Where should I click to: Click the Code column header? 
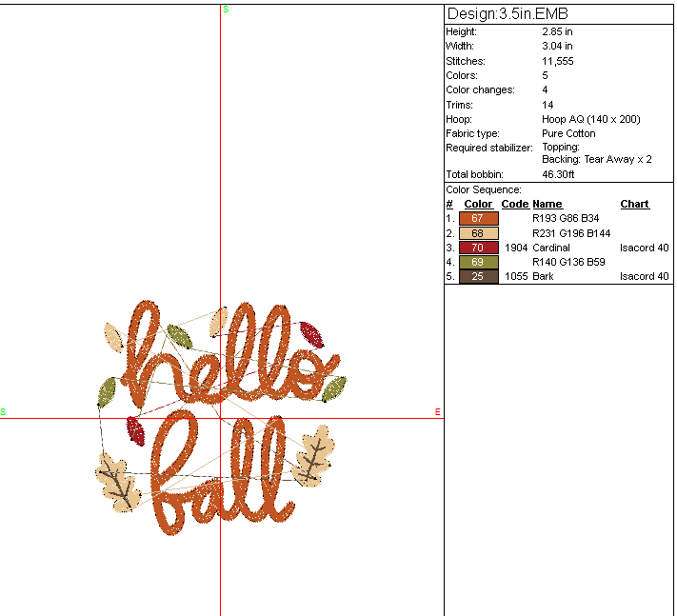pyautogui.click(x=514, y=204)
